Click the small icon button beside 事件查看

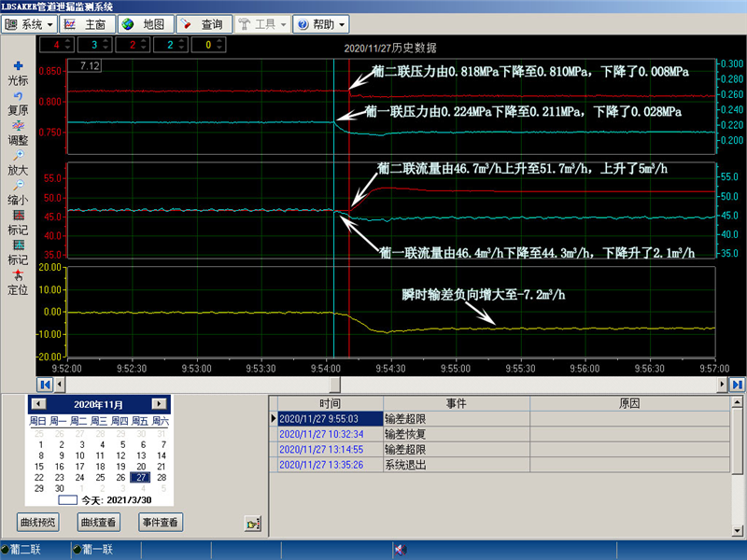(x=251, y=524)
